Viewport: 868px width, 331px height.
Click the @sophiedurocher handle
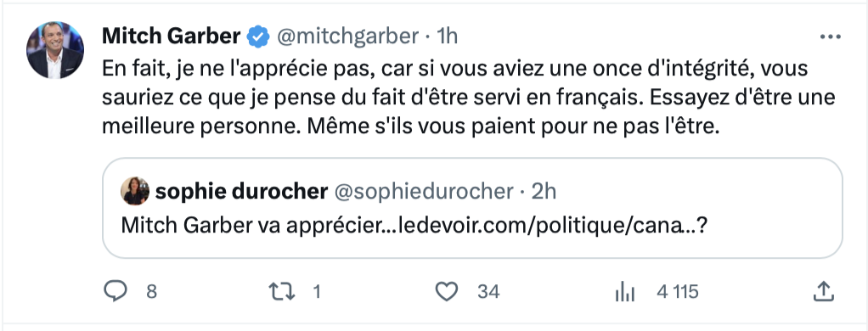tap(423, 192)
